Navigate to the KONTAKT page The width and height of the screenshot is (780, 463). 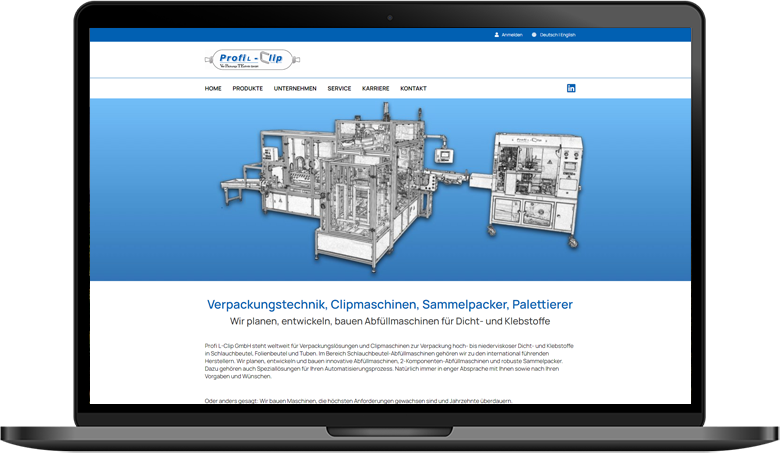coord(413,88)
